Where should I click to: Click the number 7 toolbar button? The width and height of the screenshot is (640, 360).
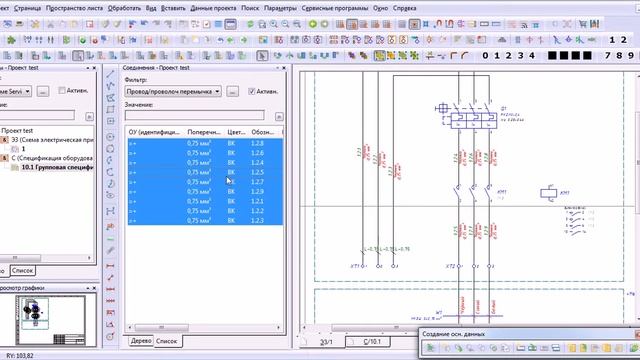click(x=608, y=56)
